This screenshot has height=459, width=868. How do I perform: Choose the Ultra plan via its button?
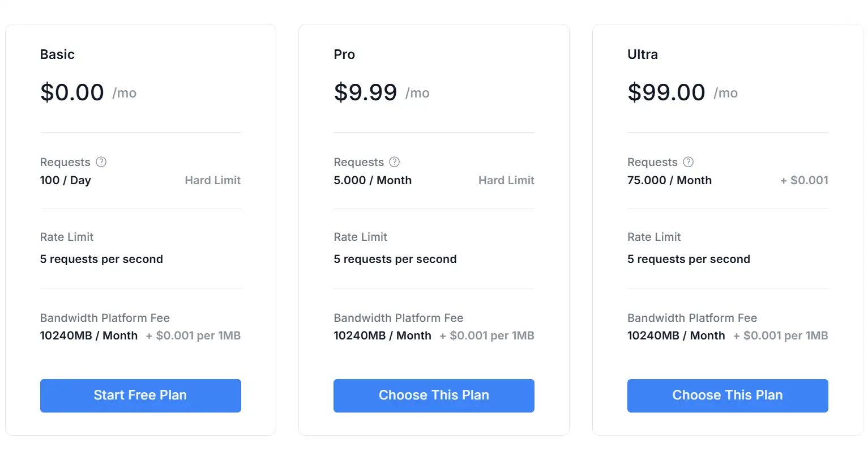pyautogui.click(x=728, y=396)
